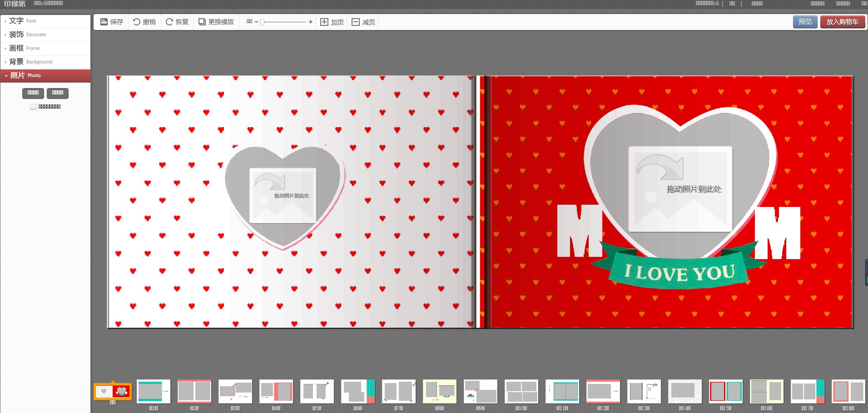Collapse the 照片 Photo section
Image resolution: width=868 pixels, height=413 pixels.
(x=25, y=75)
